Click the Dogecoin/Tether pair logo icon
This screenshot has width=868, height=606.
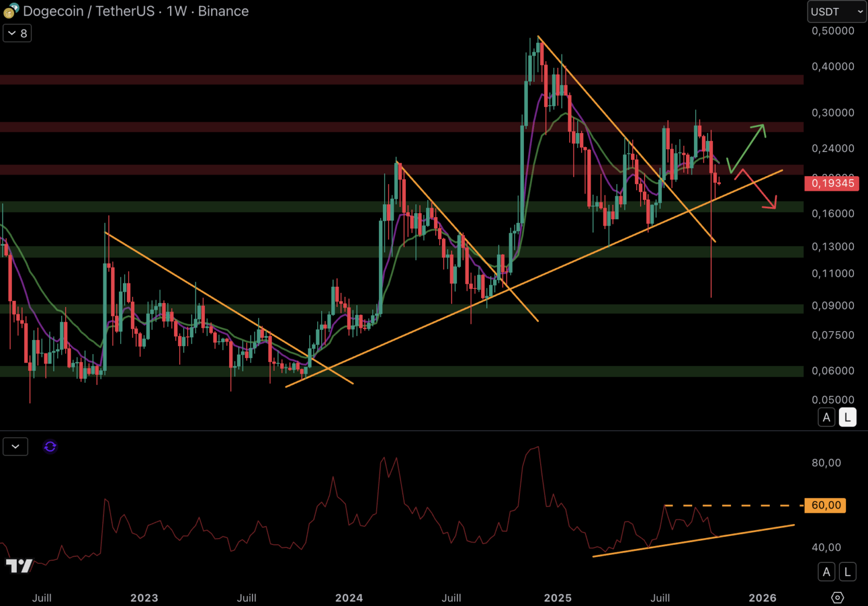11,11
